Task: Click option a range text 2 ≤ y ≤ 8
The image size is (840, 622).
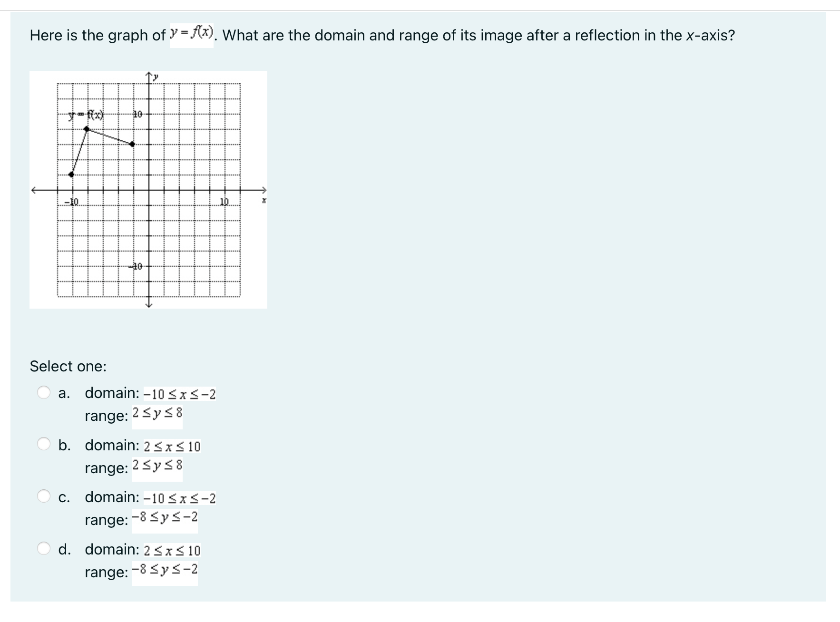Action: click(158, 412)
